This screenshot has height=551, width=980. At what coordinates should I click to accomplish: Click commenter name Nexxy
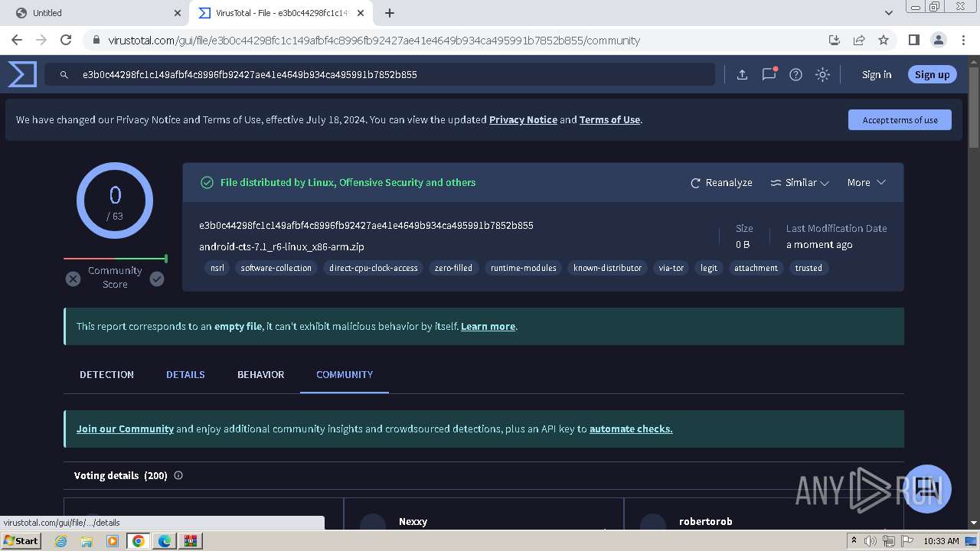click(413, 521)
